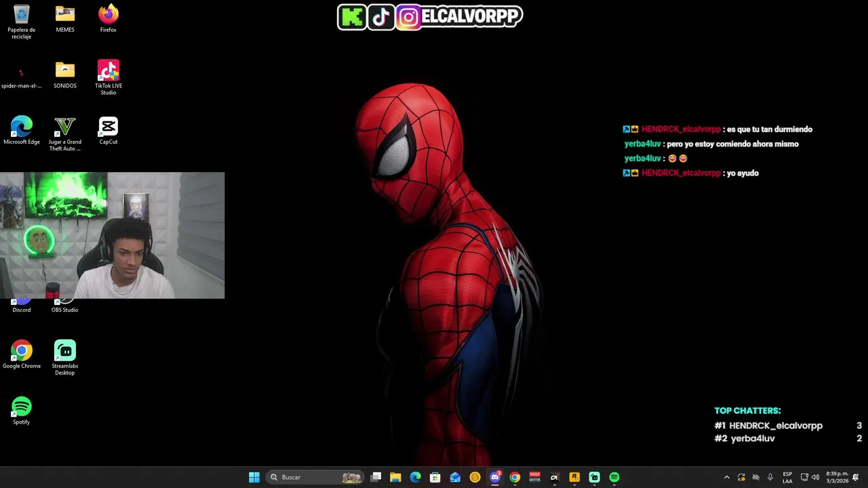Expand the hidden system tray icons chevron
The height and width of the screenshot is (488, 868).
click(727, 477)
